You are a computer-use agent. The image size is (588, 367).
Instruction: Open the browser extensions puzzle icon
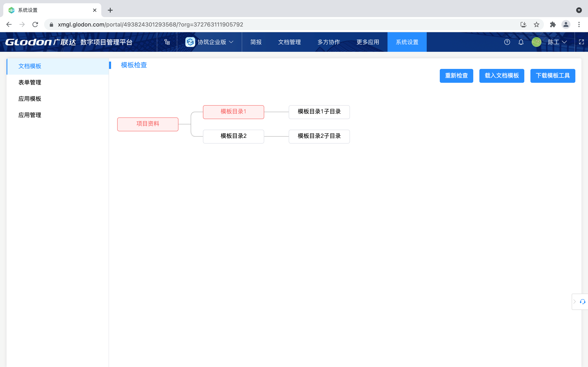tap(553, 24)
